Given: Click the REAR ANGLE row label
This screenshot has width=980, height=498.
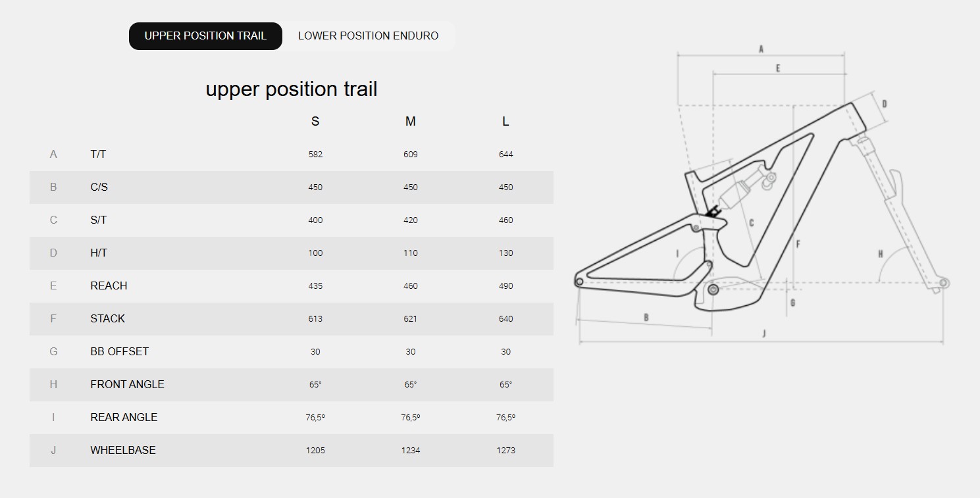Looking at the screenshot, I should pos(124,418).
